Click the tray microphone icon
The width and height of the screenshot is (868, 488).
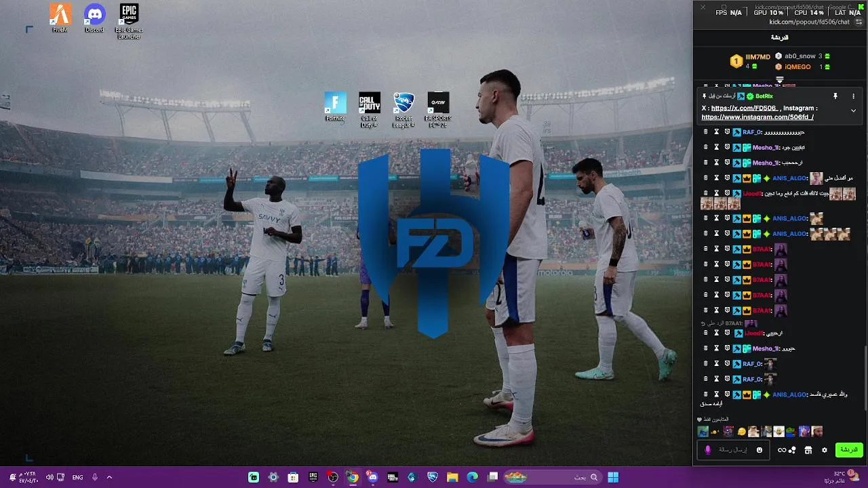pos(94,477)
